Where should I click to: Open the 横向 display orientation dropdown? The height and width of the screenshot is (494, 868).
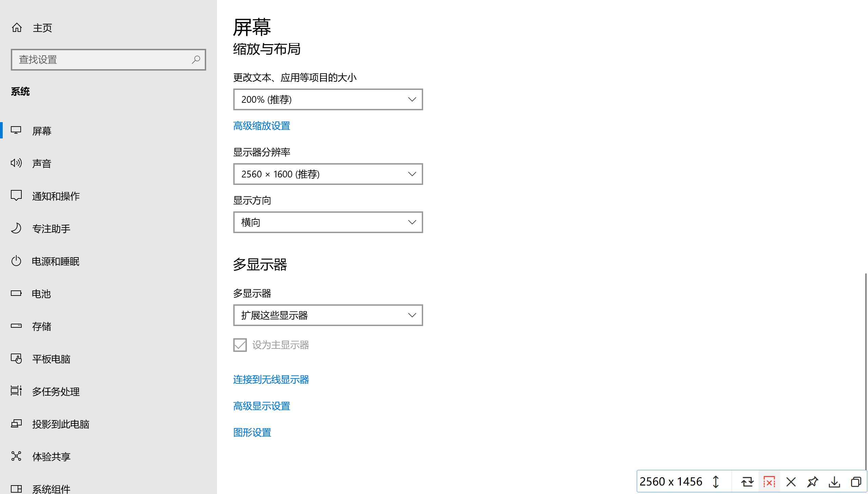[x=328, y=222]
